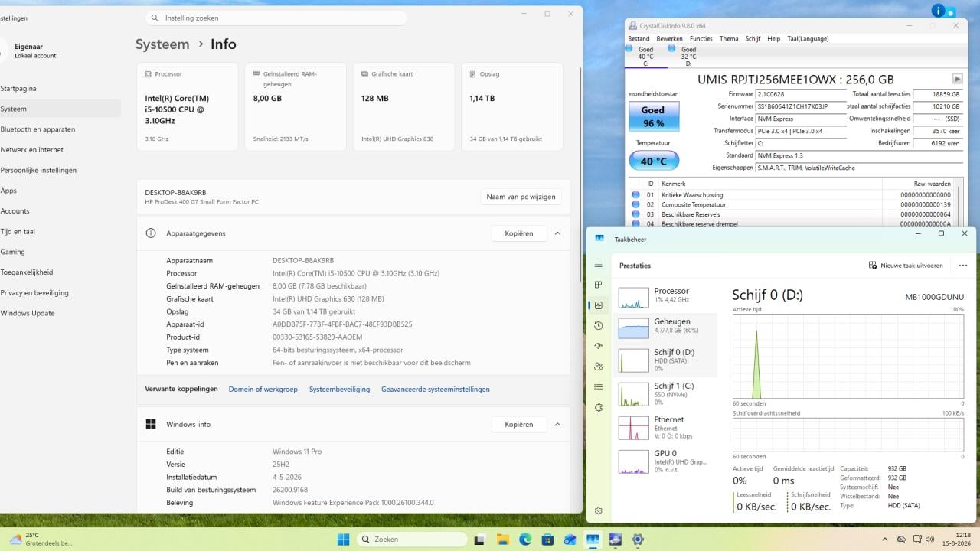This screenshot has width=980, height=551.
Task: Open Taakbeheer settings gear icon
Action: (599, 510)
